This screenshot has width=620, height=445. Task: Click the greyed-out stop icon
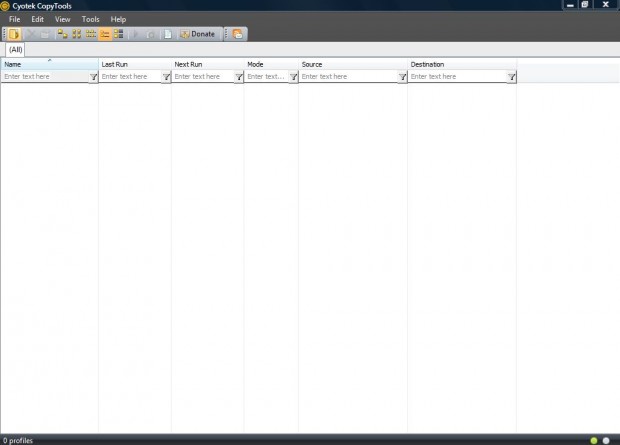150,34
